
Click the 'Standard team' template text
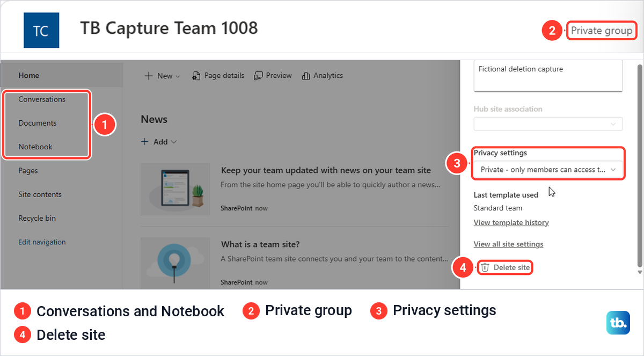pos(498,208)
